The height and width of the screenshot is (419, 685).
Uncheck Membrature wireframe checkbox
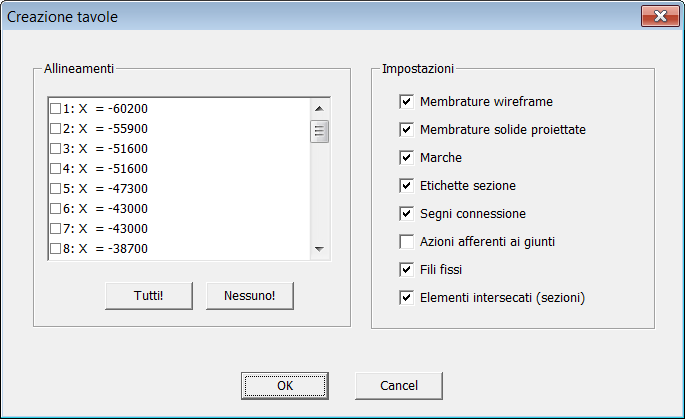click(x=406, y=101)
